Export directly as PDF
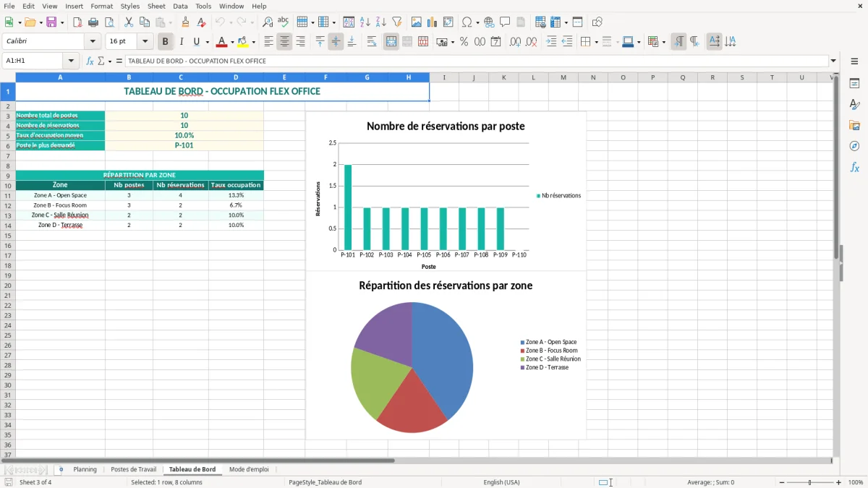Viewport: 868px width, 488px height. pyautogui.click(x=77, y=22)
